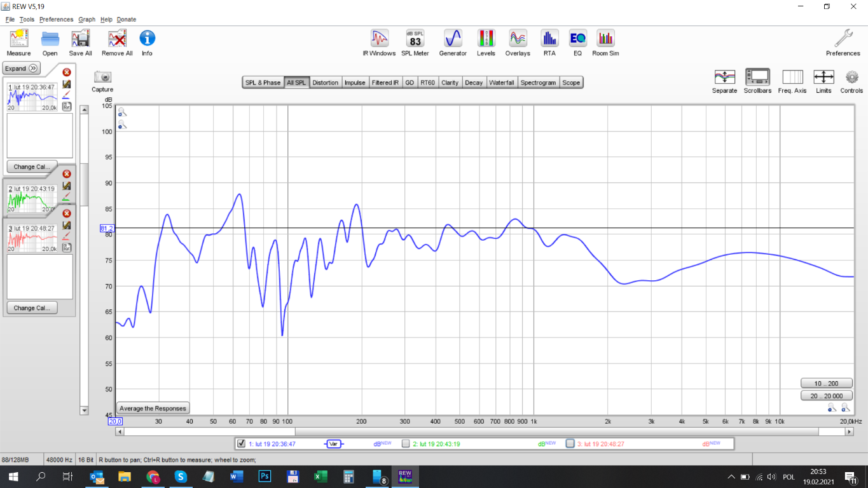868x488 pixels.
Task: Capture the graph with camera icon
Action: [102, 77]
